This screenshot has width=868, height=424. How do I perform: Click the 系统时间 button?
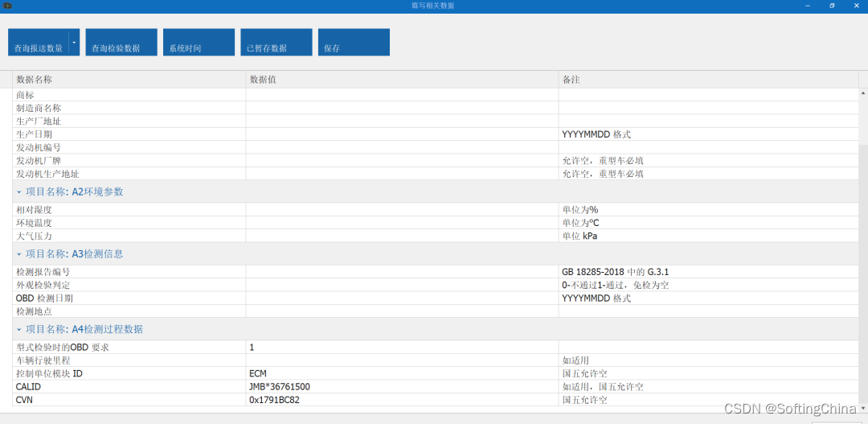click(199, 42)
